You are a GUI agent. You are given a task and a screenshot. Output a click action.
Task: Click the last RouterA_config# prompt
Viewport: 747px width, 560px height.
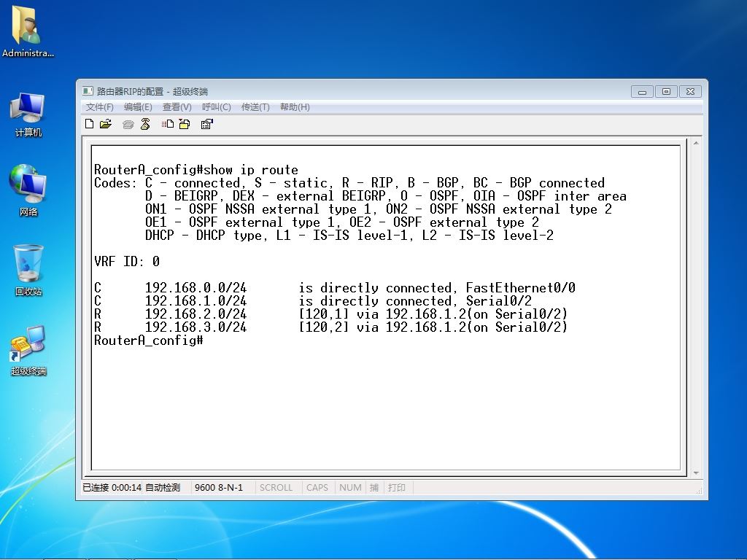click(x=149, y=341)
